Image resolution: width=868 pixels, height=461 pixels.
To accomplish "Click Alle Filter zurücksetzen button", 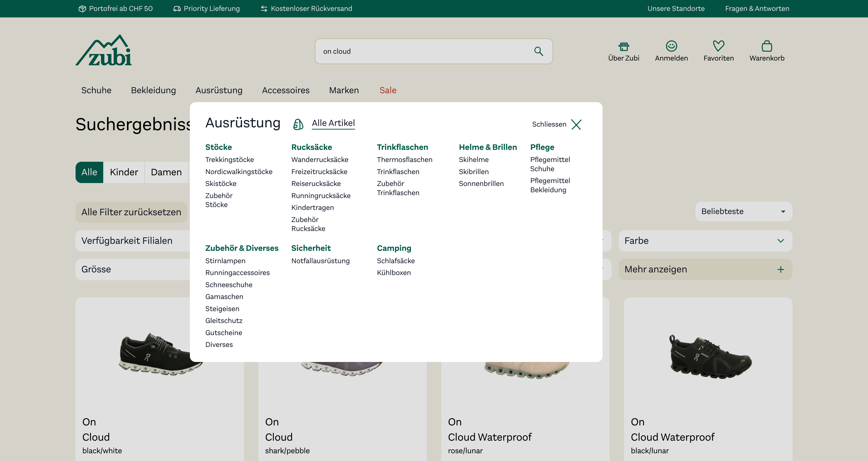I will click(x=131, y=212).
